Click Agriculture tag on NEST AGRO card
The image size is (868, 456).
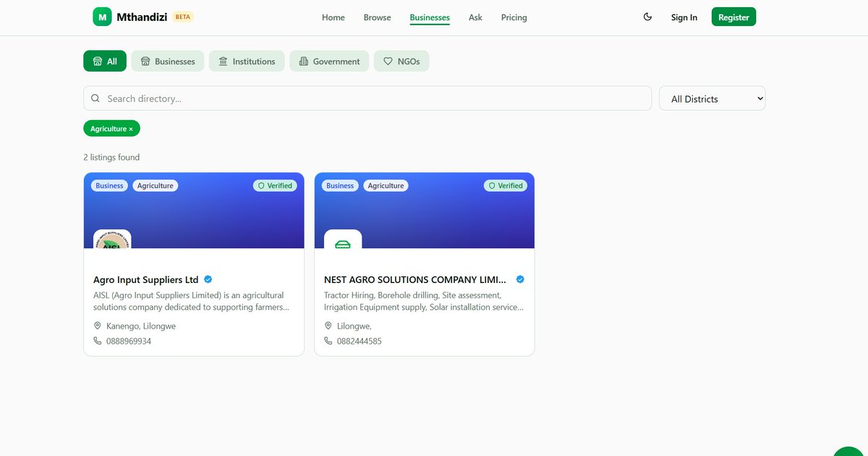(386, 185)
